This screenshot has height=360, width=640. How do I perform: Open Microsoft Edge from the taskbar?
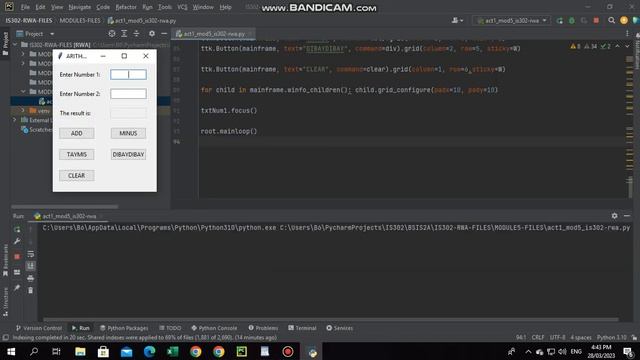[149, 351]
